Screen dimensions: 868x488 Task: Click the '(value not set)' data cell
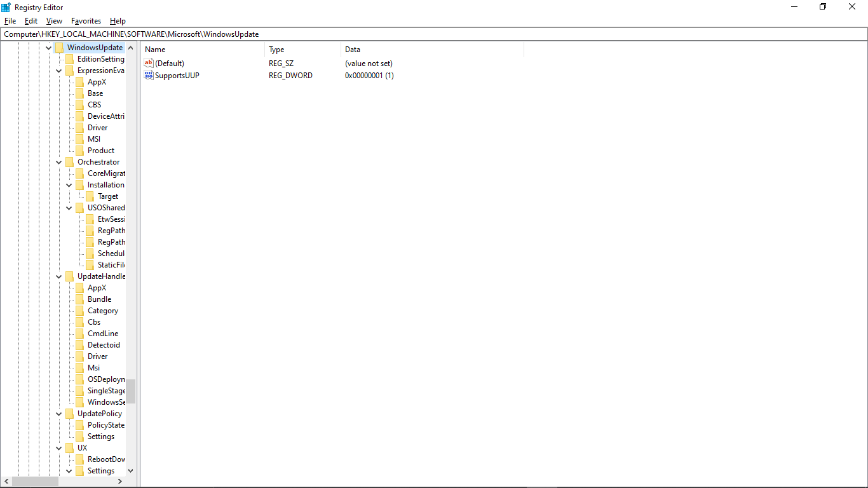(369, 64)
